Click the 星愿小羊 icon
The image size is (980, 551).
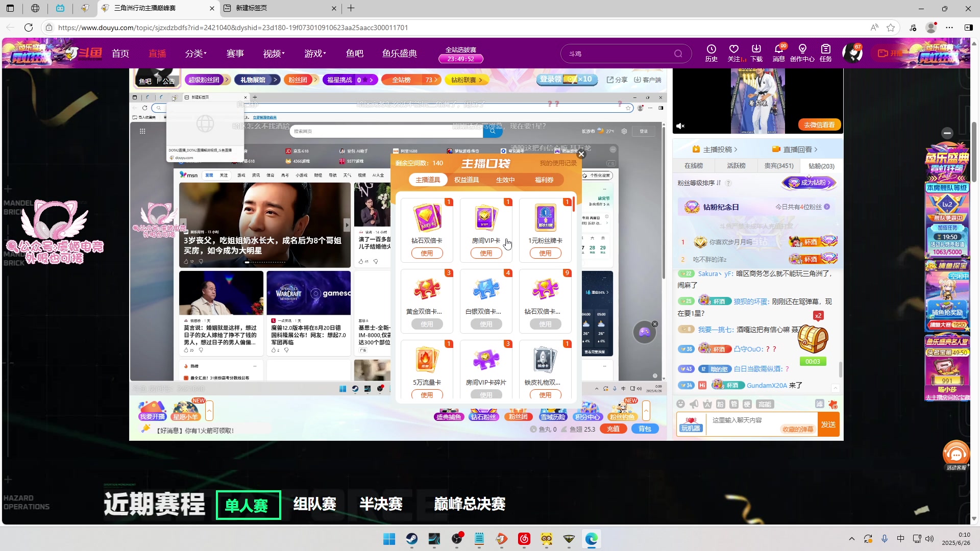pos(185,411)
